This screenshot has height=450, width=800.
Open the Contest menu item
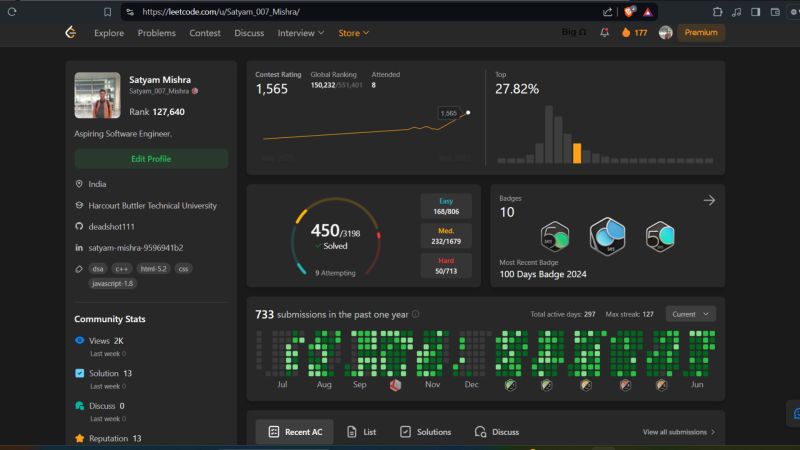pos(205,33)
